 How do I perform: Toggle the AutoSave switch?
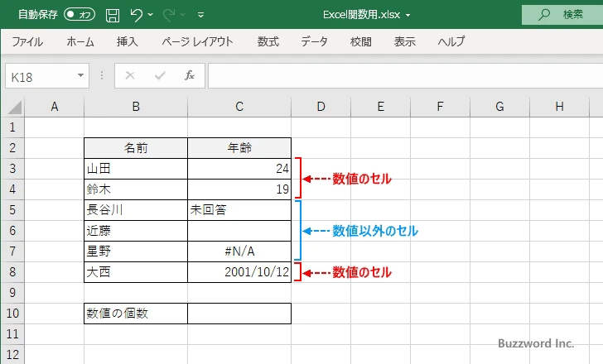80,15
